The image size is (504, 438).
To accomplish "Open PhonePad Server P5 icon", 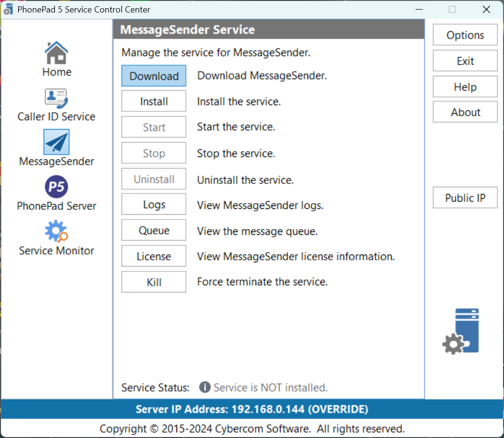I will click(56, 187).
